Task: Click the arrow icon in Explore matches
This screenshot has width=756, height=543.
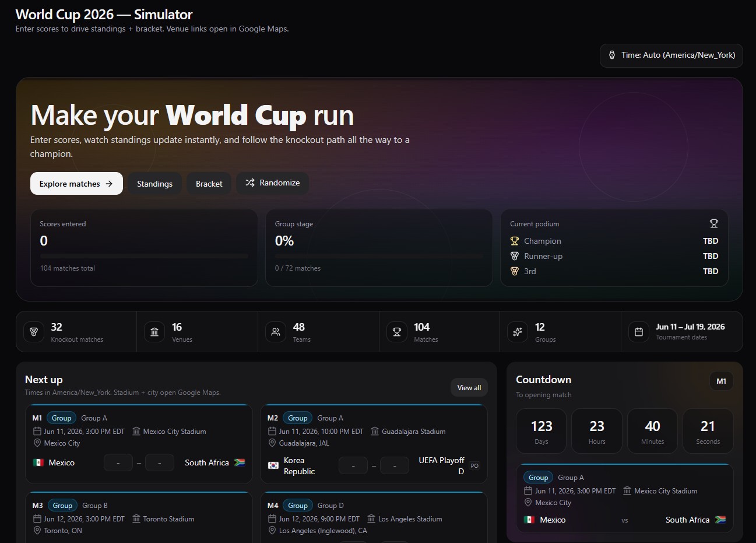Action: [109, 184]
